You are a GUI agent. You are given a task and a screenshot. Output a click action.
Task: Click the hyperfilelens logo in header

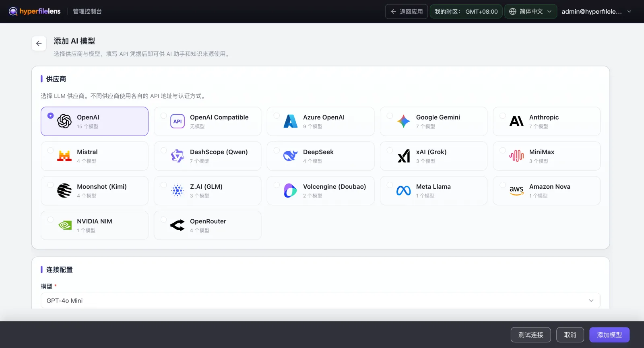point(35,11)
